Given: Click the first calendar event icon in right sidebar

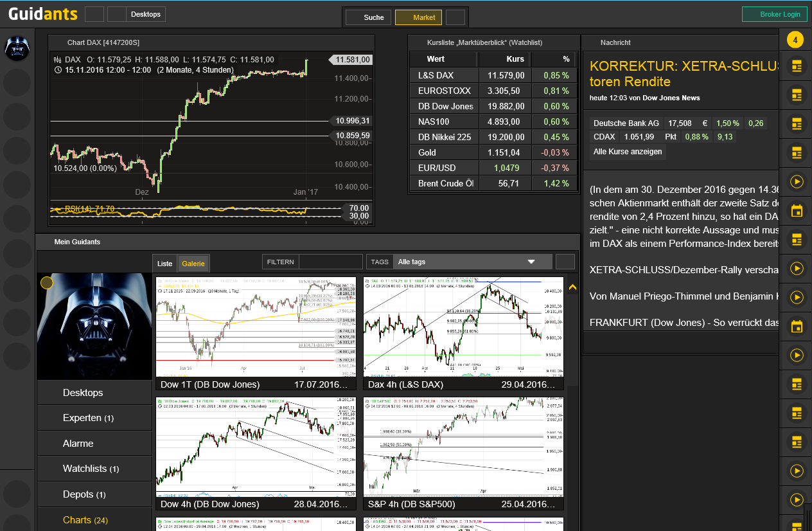Looking at the screenshot, I should (x=797, y=211).
